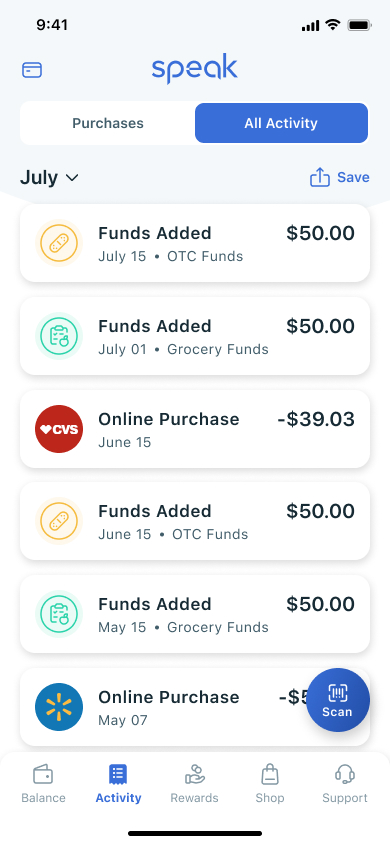The height and width of the screenshot is (844, 390).
Task: Click the share icon beside Save
Action: [320, 177]
